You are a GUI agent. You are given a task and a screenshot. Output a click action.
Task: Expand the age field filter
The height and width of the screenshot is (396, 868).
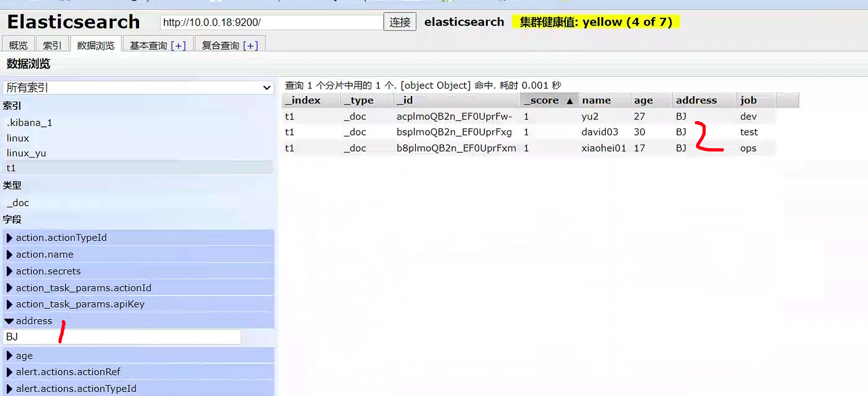(9, 356)
